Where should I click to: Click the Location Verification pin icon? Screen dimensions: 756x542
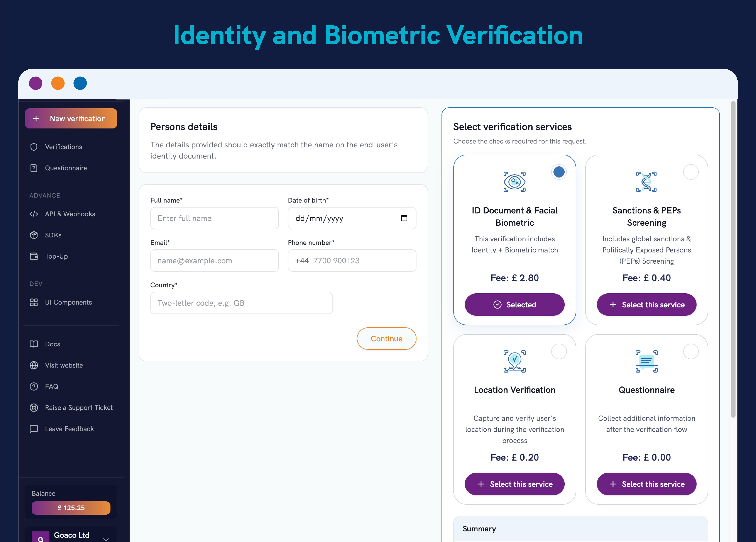coord(514,361)
